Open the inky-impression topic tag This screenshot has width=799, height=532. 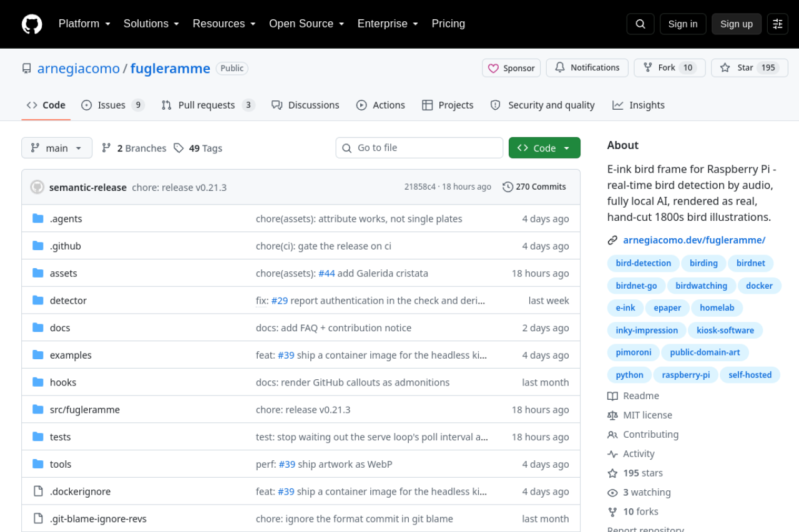(x=647, y=331)
